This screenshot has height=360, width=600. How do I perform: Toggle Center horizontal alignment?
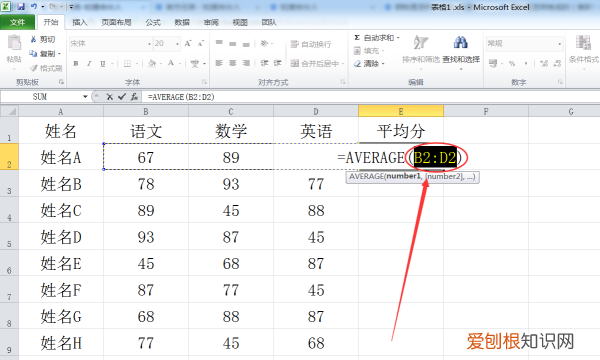[x=233, y=63]
